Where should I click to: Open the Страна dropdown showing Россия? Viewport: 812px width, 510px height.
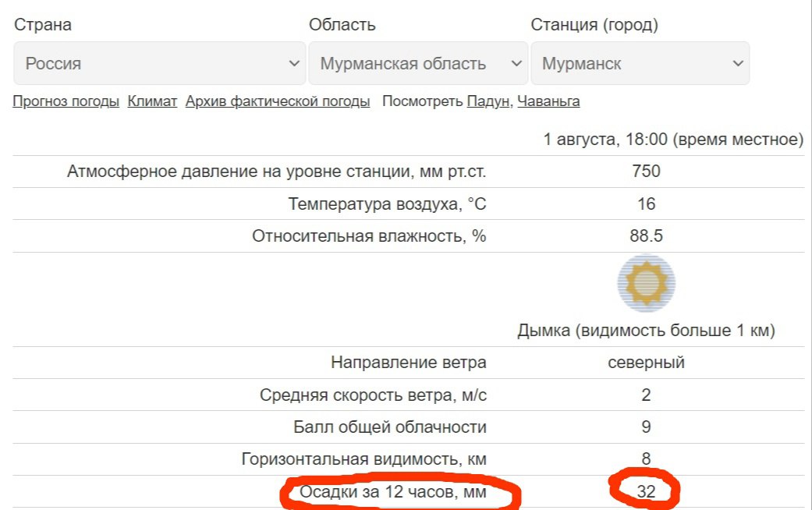pyautogui.click(x=159, y=63)
